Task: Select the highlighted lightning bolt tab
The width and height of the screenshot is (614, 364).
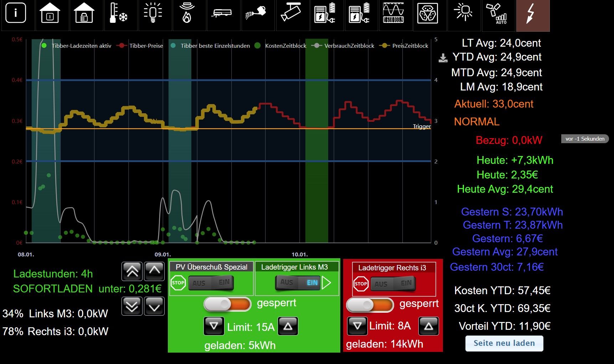Action: (x=533, y=15)
